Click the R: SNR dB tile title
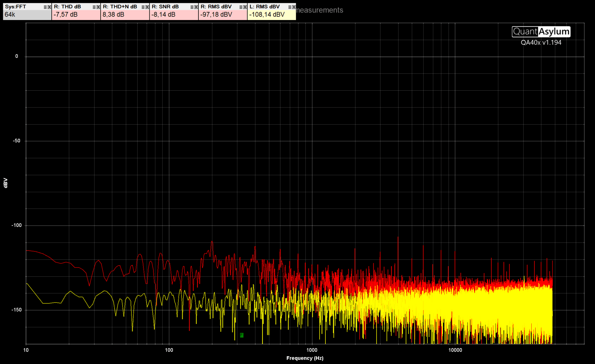The width and height of the screenshot is (595, 364). 165,7
